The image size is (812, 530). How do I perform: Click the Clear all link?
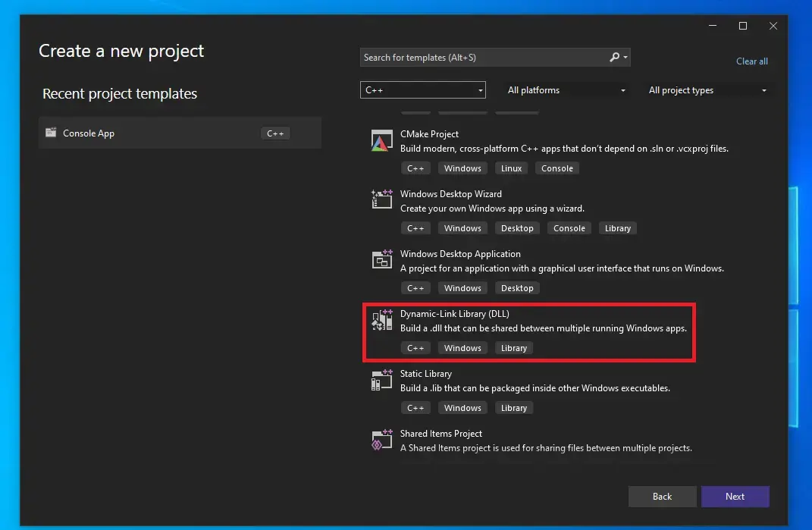tap(751, 61)
